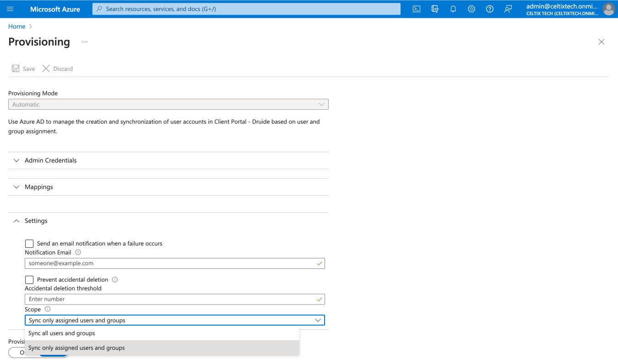The width and height of the screenshot is (618, 364).
Task: Close the Provisioning blade with the X
Action: tap(602, 42)
